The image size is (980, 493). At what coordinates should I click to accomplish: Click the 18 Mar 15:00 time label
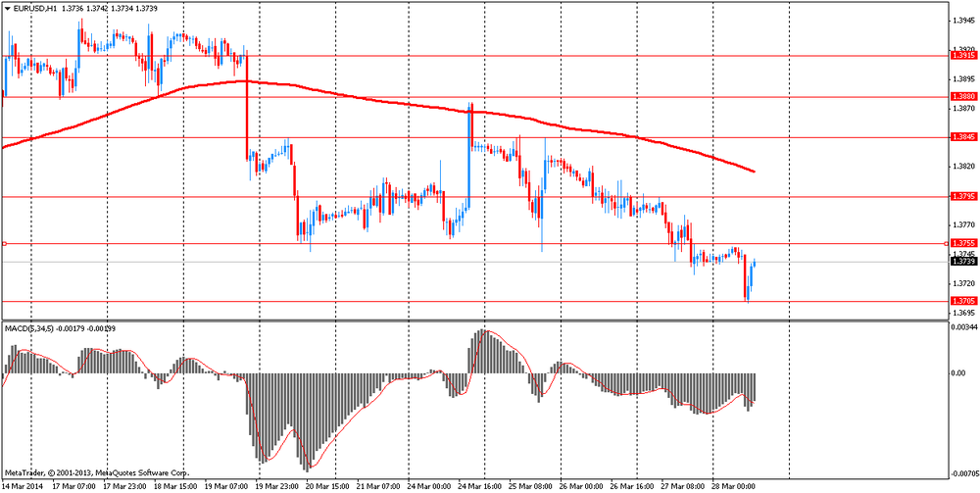tap(175, 485)
